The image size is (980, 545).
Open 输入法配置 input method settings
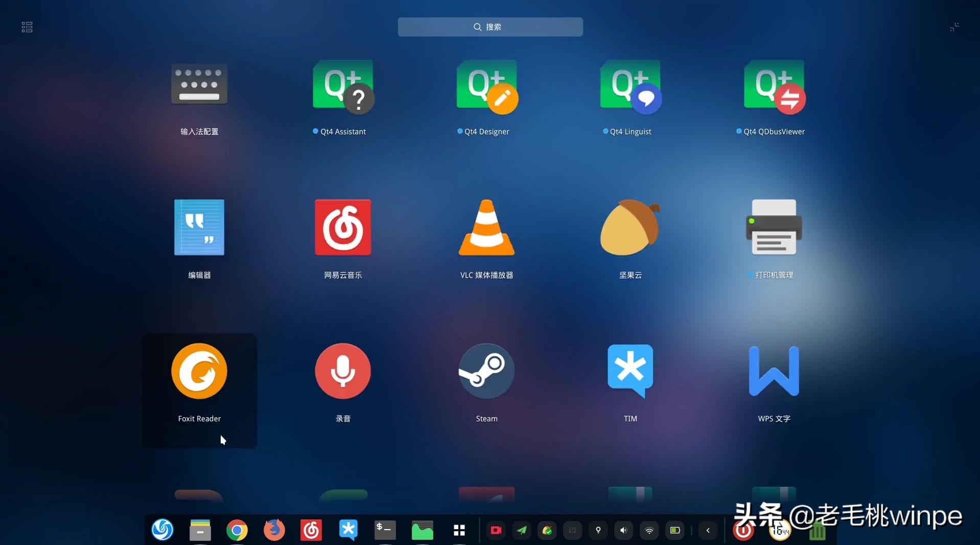pos(199,84)
